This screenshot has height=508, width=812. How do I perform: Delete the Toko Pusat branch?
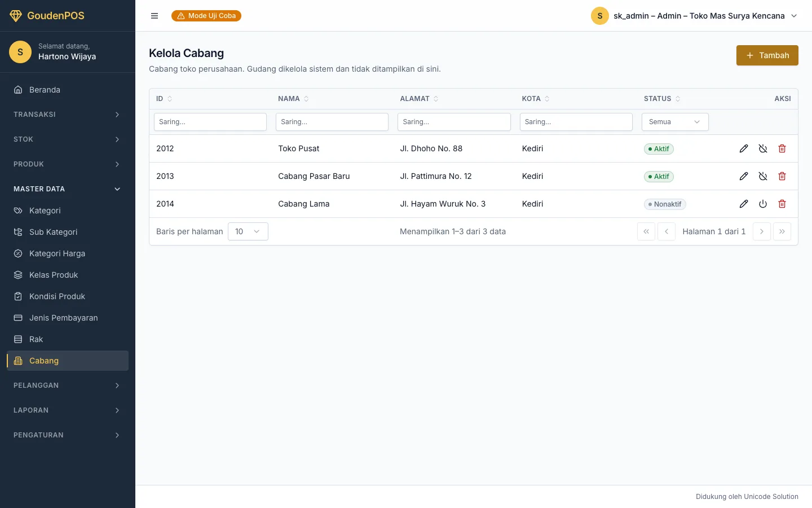782,148
